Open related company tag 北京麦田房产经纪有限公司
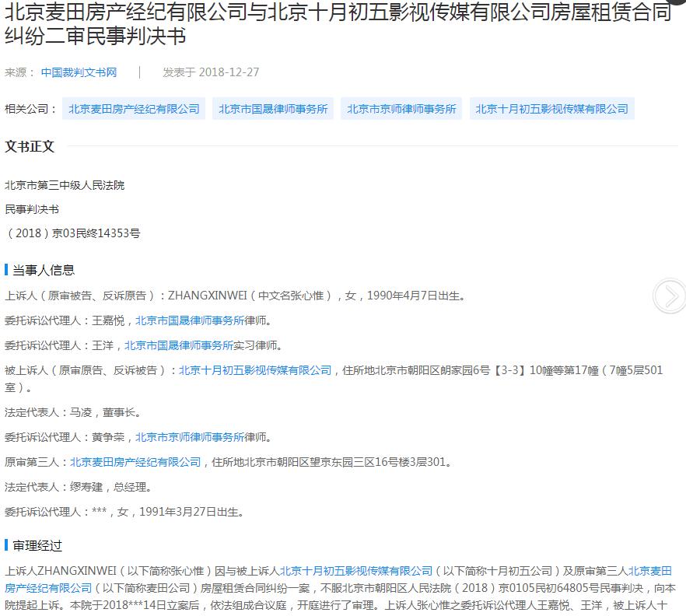 pyautogui.click(x=134, y=109)
